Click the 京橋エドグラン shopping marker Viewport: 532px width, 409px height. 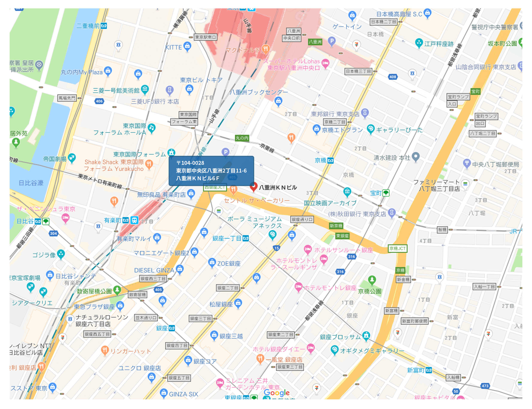(x=316, y=129)
